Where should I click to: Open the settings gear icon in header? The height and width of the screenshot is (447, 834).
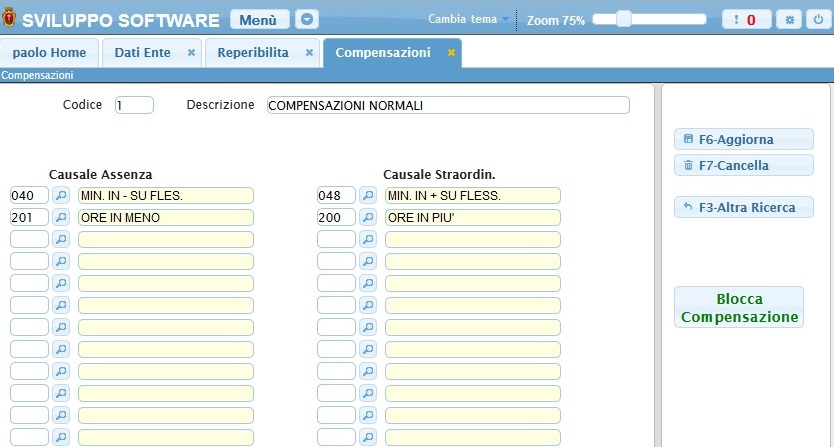(x=792, y=19)
